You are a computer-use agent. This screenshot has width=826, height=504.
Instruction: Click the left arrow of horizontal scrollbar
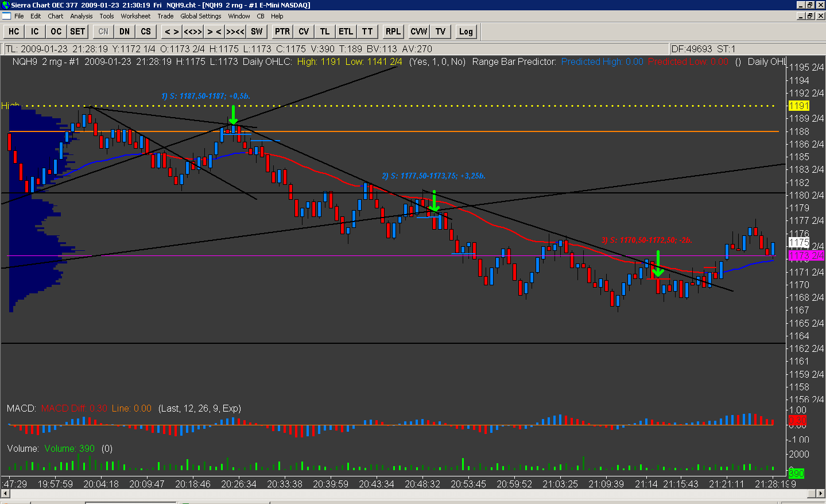click(x=6, y=494)
